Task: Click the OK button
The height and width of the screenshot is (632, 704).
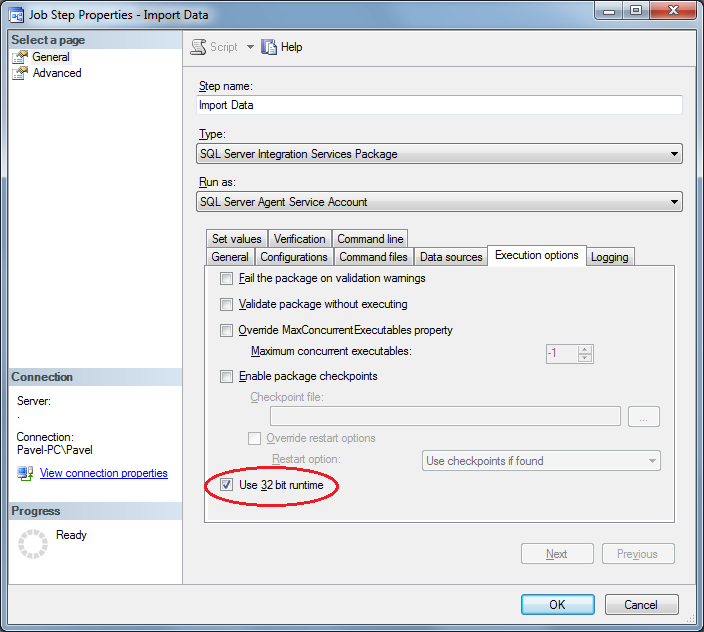Action: pos(557,604)
